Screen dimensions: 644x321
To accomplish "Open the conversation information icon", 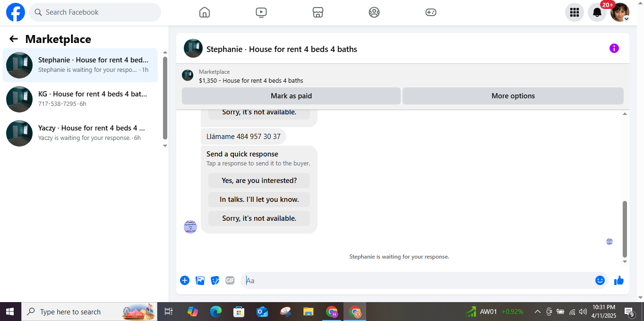I will pos(614,48).
